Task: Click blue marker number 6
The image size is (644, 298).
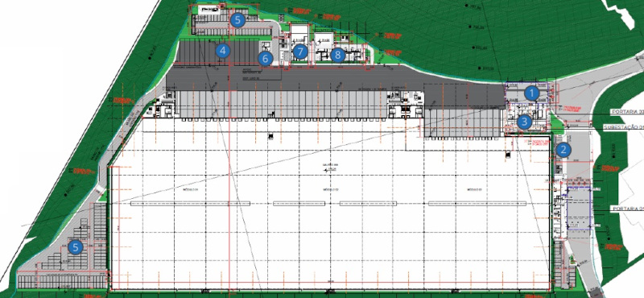Action: [266, 59]
